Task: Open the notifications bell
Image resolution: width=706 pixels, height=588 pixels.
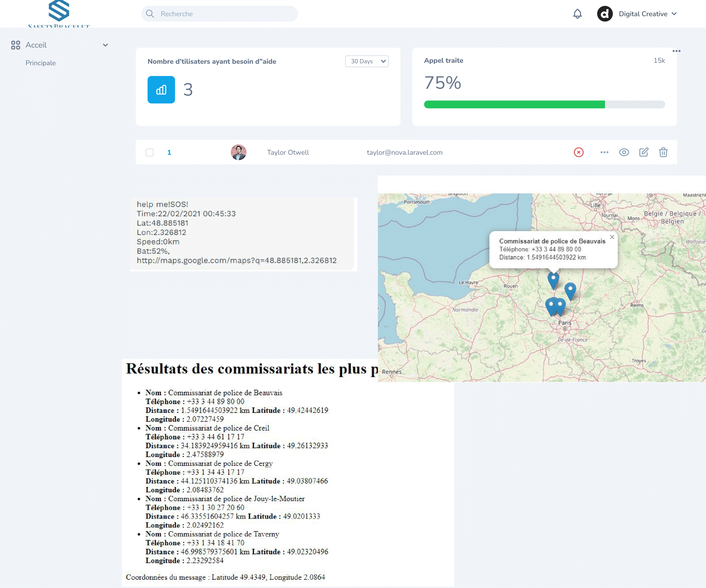Action: click(x=577, y=14)
